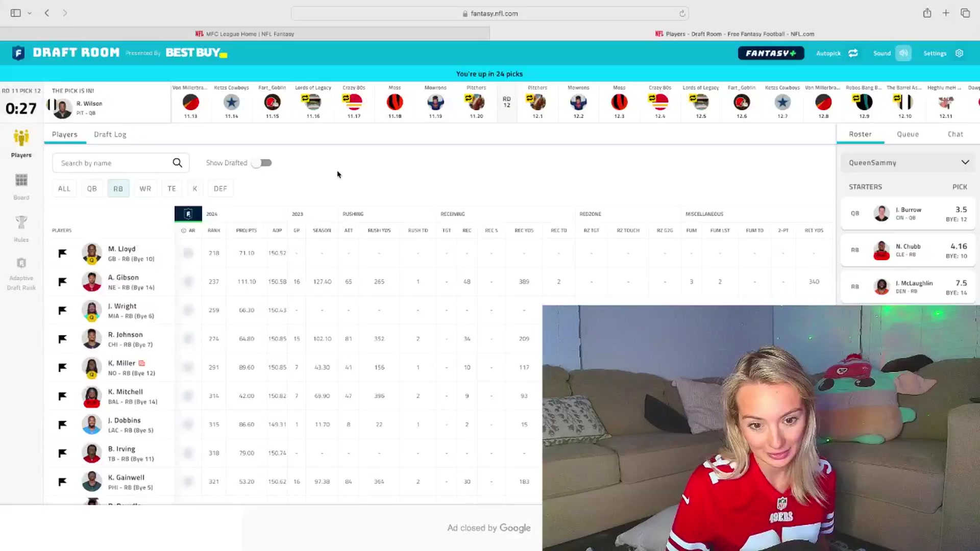Image resolution: width=980 pixels, height=551 pixels.
Task: Flag M. Lloyd for queue
Action: click(62, 253)
